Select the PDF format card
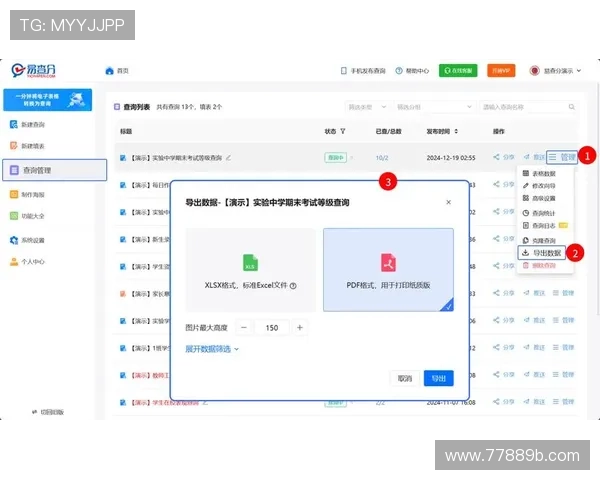600x480 pixels. click(388, 270)
